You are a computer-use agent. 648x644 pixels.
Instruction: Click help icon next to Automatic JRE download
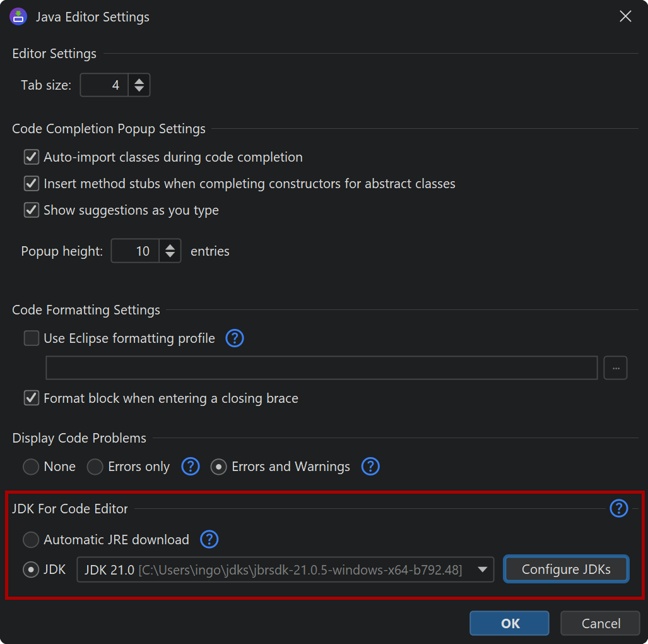point(209,540)
